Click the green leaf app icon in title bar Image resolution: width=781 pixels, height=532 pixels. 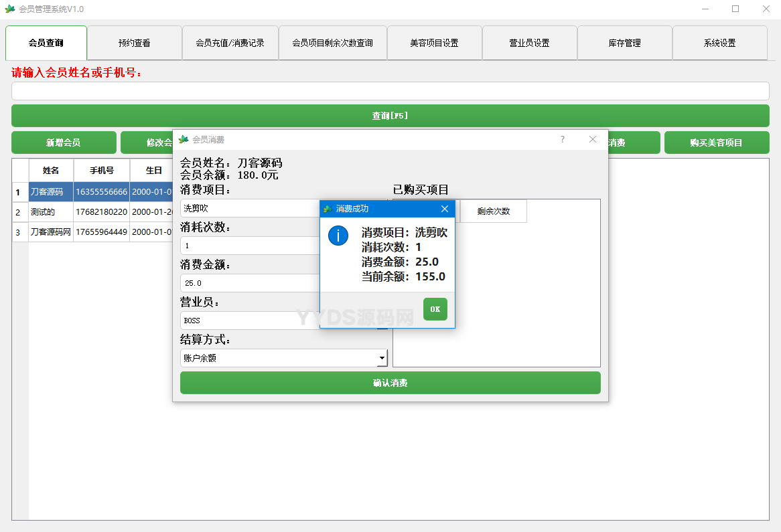pyautogui.click(x=11, y=9)
